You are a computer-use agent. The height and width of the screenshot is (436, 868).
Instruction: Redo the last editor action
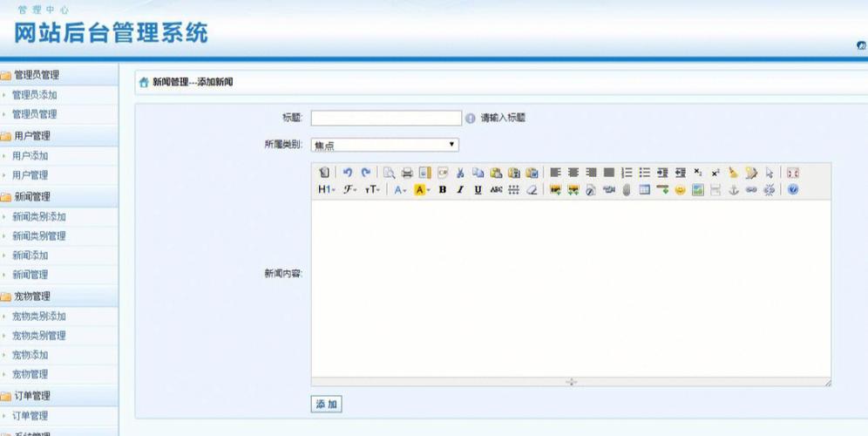pos(366,173)
